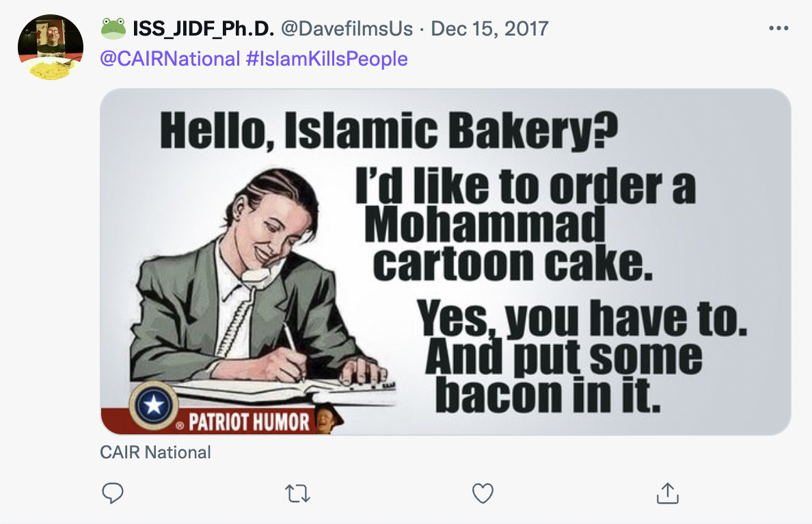
Task: Open the @CAIRNational mention link
Action: 170,59
